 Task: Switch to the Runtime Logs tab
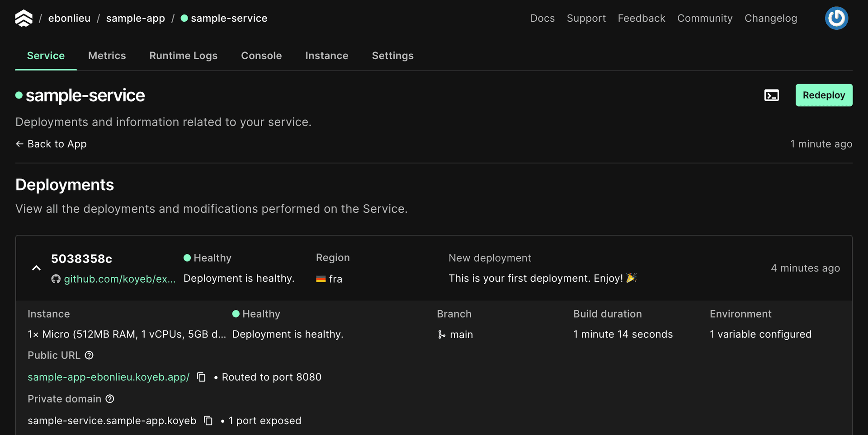click(x=184, y=56)
